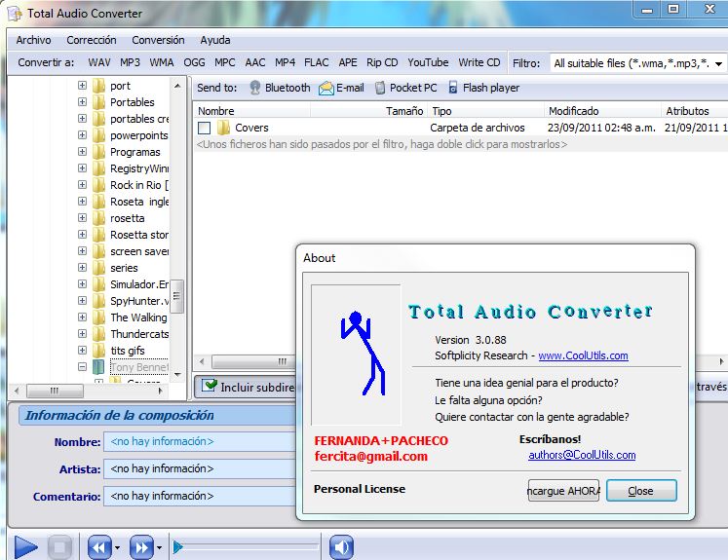Expand the SpyHunter folder node

coord(82,301)
